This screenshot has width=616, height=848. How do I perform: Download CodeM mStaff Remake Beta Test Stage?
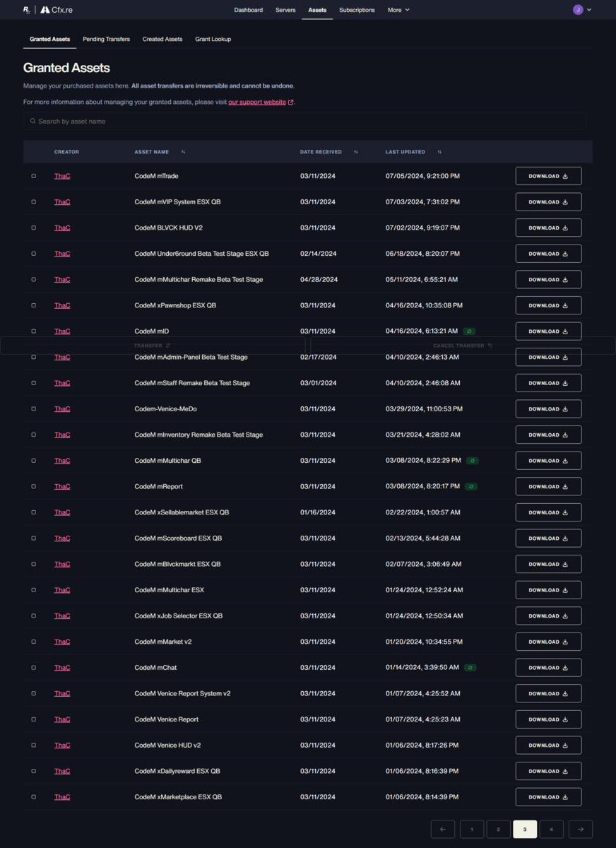click(548, 383)
